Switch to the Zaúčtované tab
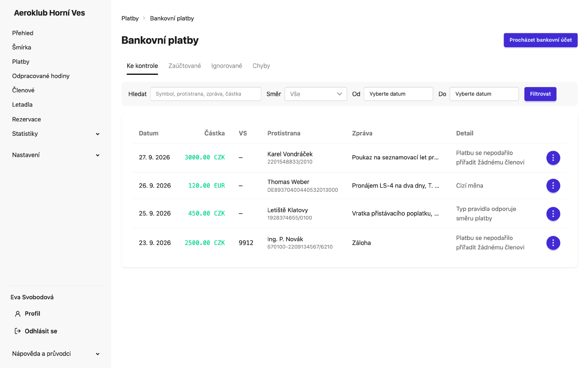Screen dimensions: 588x368 pos(185,66)
